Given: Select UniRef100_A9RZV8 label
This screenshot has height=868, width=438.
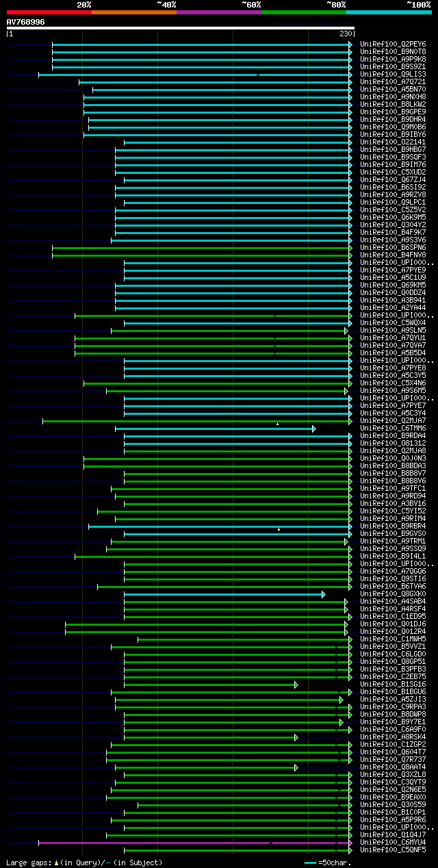Looking at the screenshot, I should pos(393,195).
